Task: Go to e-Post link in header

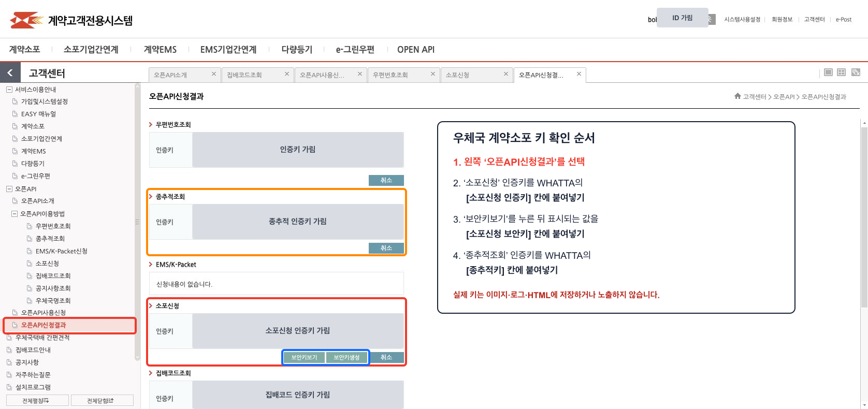Action: 844,20
